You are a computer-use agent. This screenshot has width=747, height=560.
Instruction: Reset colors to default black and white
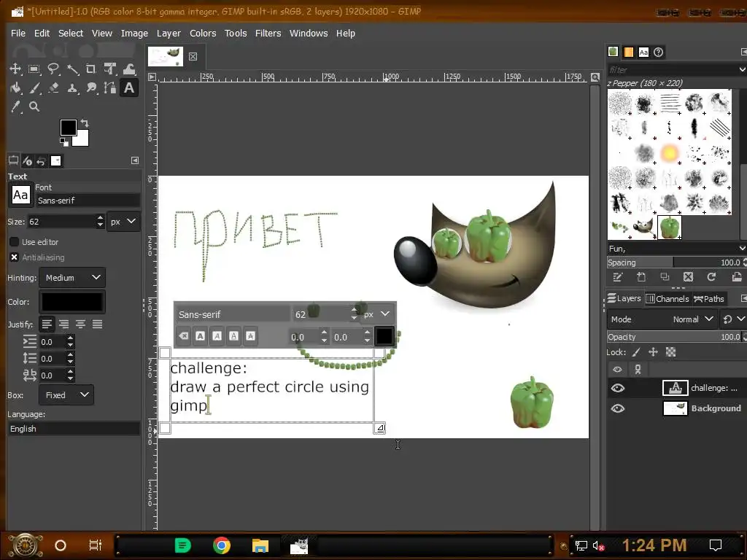coord(64,142)
